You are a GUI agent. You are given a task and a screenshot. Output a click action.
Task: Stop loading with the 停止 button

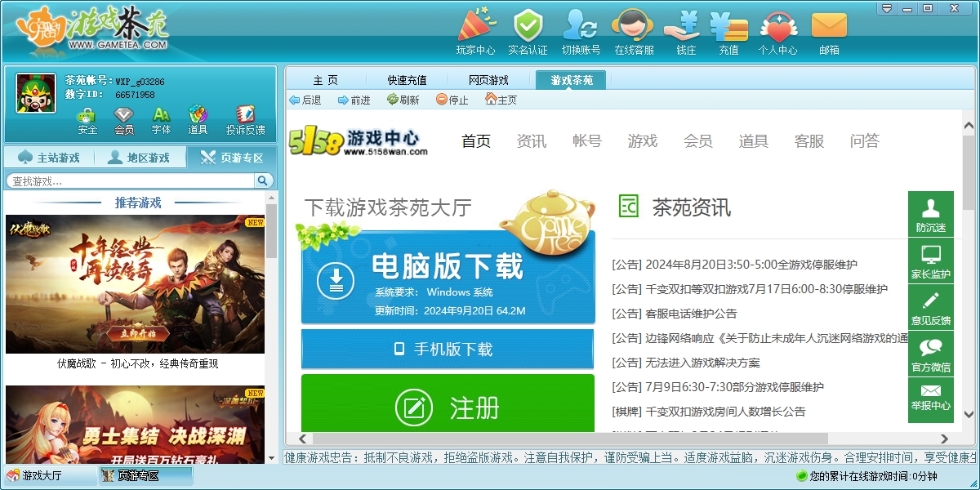click(452, 100)
